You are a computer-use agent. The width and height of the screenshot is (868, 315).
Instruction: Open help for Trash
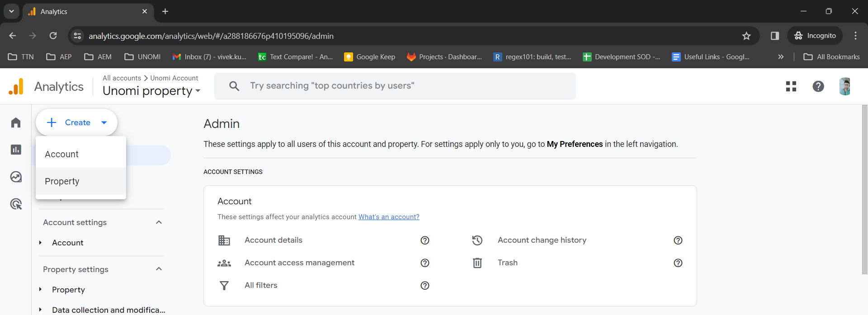(x=678, y=263)
